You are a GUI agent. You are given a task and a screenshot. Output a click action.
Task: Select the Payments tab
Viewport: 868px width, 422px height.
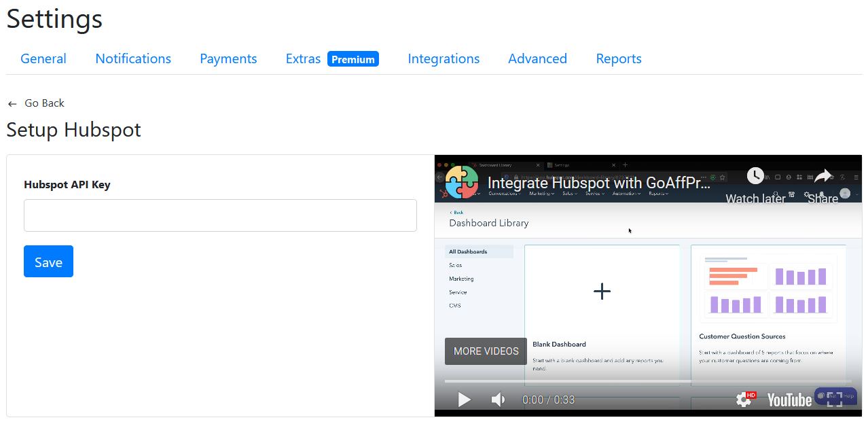tap(228, 59)
